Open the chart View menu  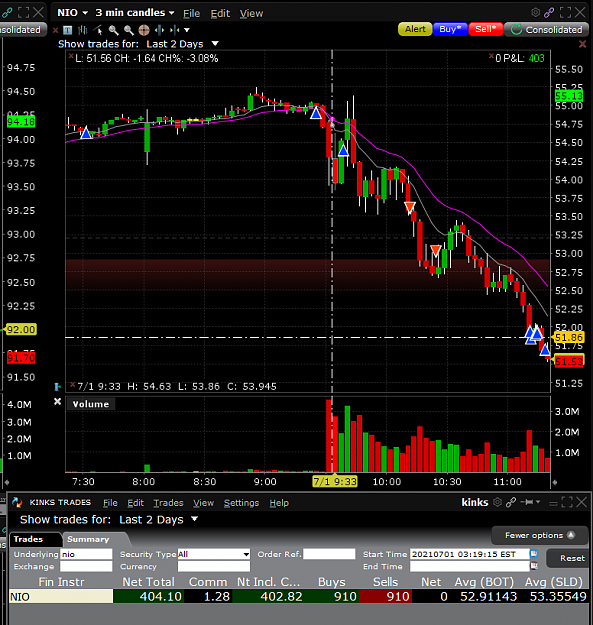click(251, 14)
